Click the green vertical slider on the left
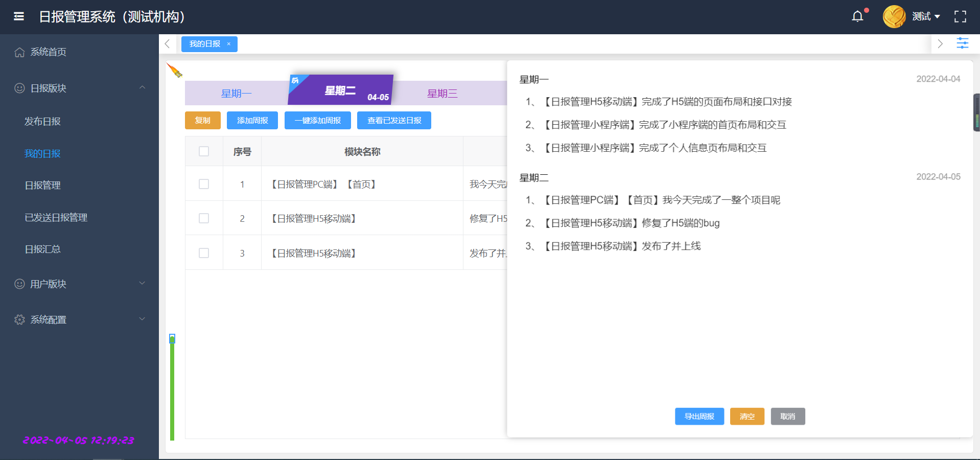The image size is (980, 460). pos(173,338)
